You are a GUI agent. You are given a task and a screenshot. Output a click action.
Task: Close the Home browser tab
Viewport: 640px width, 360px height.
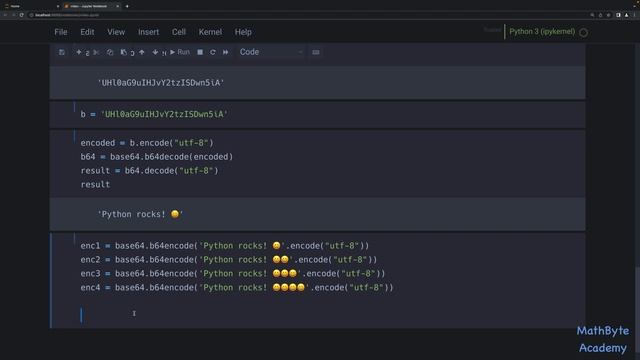(x=58, y=6)
